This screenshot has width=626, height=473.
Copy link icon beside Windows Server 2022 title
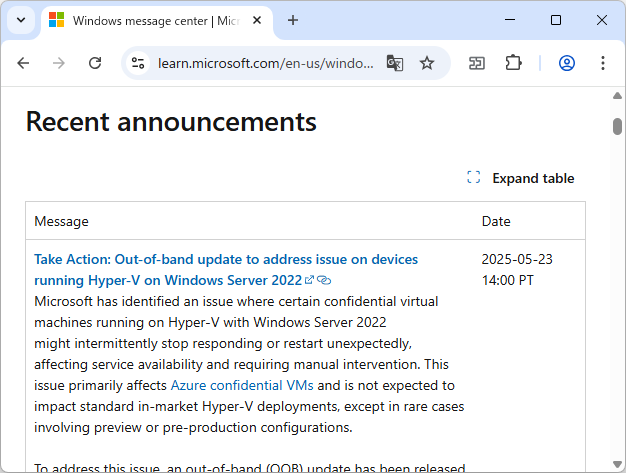coord(324,280)
